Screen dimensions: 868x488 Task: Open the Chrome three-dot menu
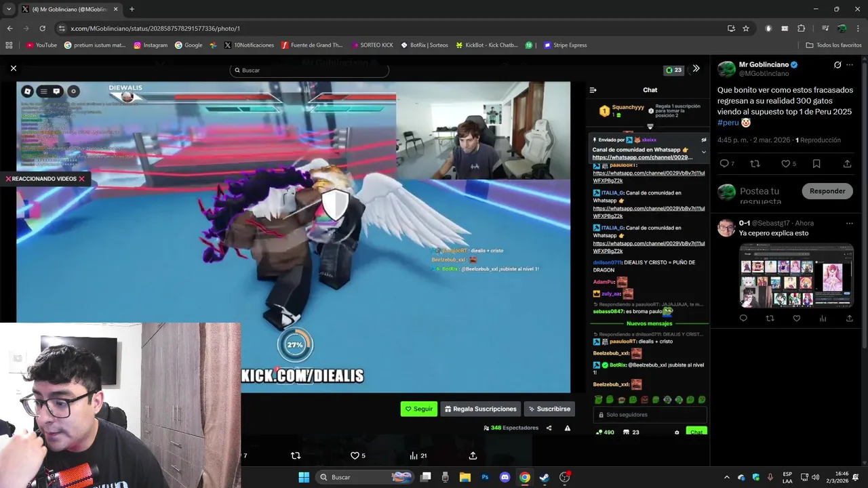[x=858, y=28]
